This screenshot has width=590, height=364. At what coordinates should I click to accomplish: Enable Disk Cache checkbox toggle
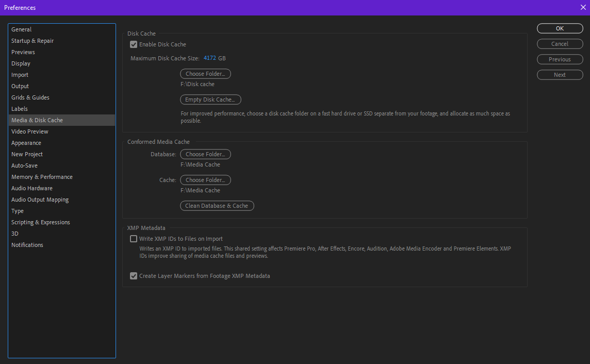tap(134, 44)
